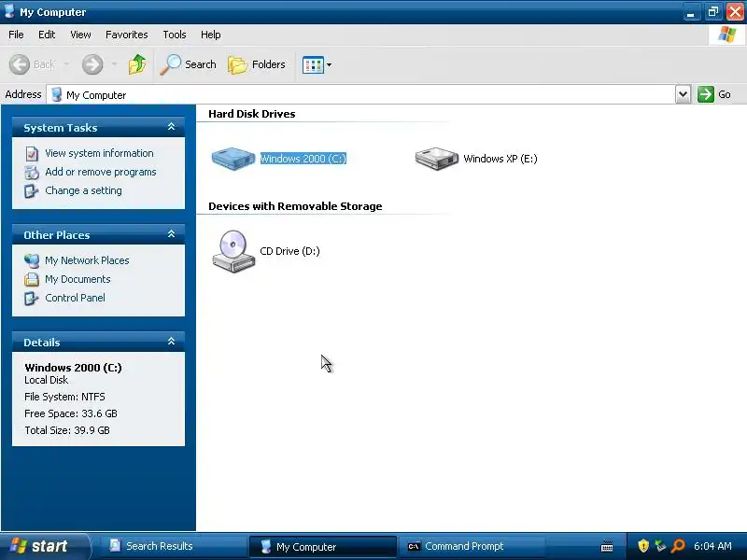Open the Start menu

pyautogui.click(x=45, y=546)
